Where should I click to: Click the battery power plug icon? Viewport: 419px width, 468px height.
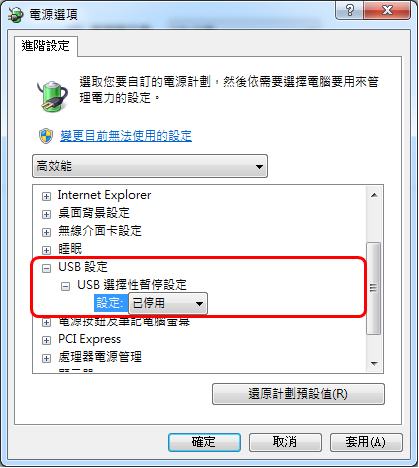52,95
